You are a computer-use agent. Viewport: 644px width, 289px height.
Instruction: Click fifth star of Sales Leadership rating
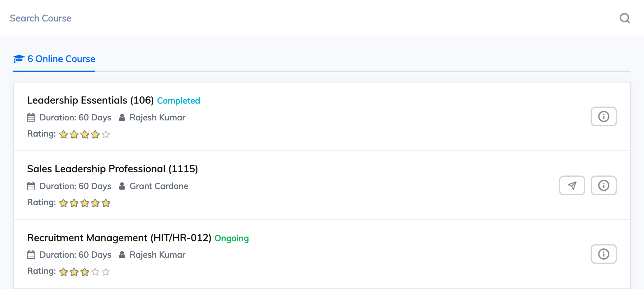tap(106, 203)
